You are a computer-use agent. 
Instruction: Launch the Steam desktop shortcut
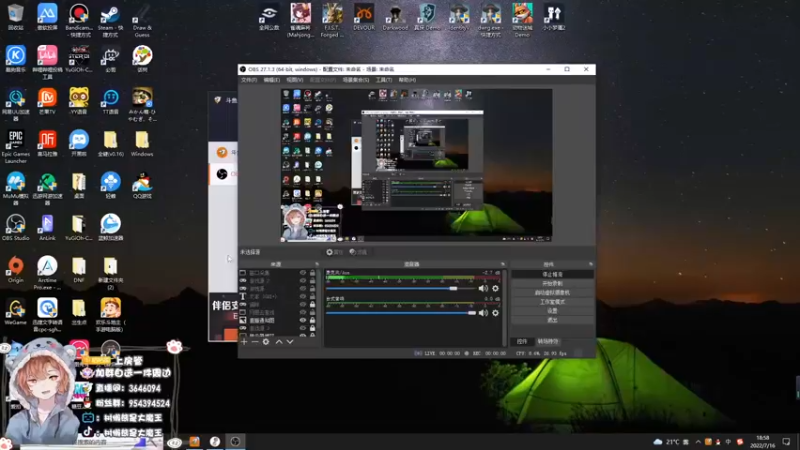coord(110,20)
